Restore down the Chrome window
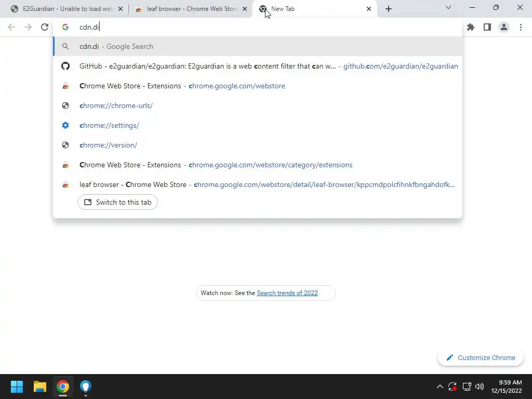This screenshot has width=532, height=399. click(496, 7)
